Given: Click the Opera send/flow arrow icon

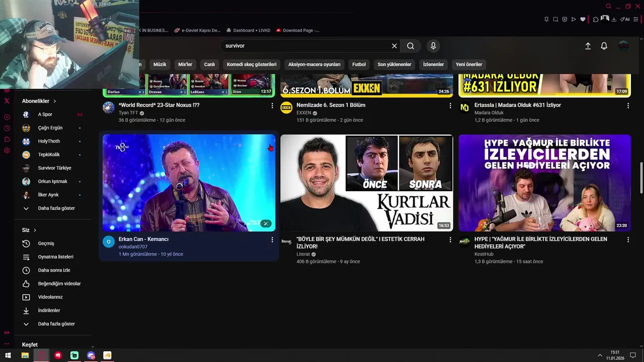Looking at the screenshot, I should tap(574, 19).
